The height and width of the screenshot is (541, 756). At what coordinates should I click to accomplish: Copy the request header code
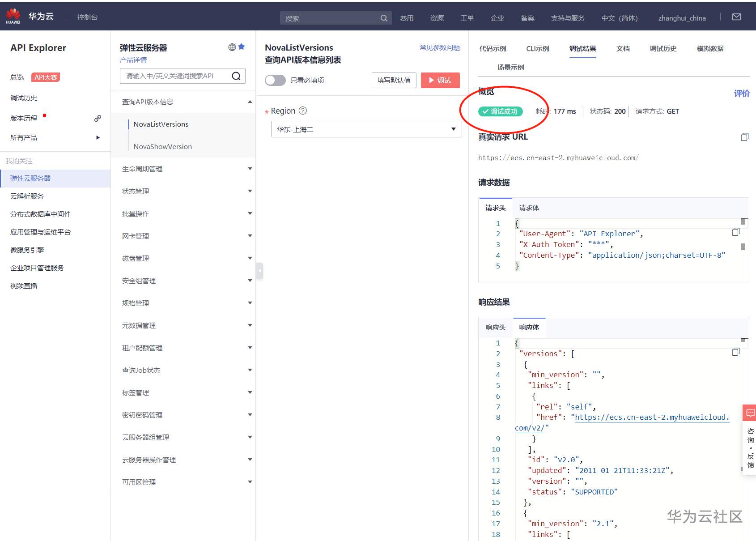pos(735,232)
